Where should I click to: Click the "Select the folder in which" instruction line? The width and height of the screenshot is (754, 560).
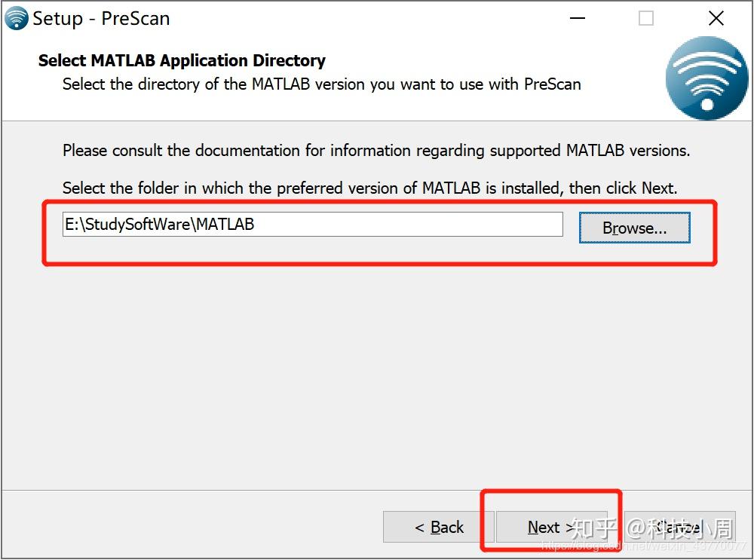click(x=369, y=188)
